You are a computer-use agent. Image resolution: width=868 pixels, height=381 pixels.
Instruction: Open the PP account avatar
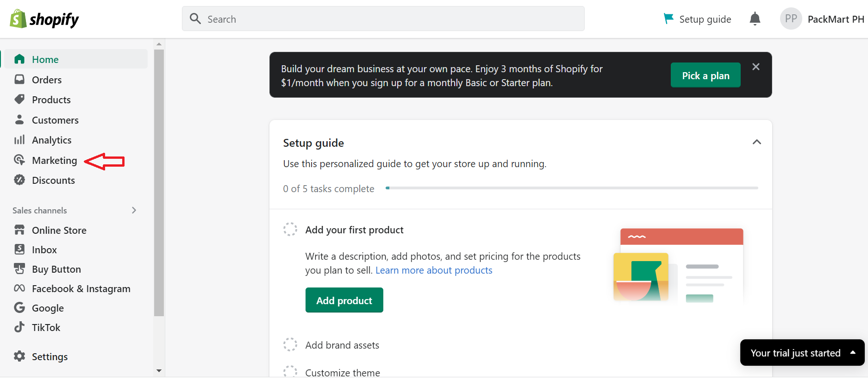(791, 19)
